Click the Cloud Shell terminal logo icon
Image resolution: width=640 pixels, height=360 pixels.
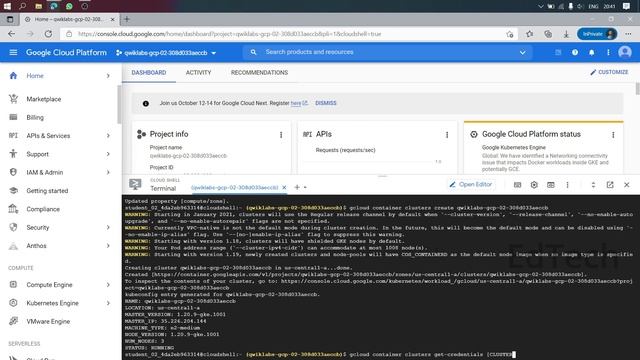point(135,184)
